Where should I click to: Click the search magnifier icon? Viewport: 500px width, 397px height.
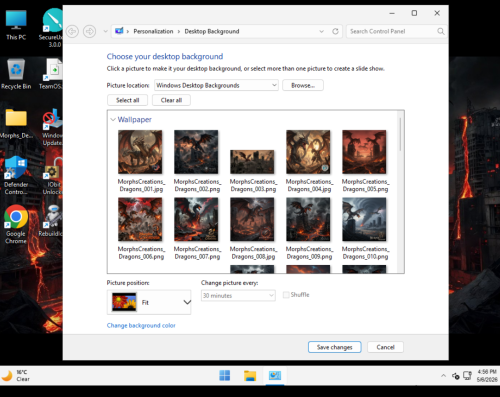coord(441,31)
